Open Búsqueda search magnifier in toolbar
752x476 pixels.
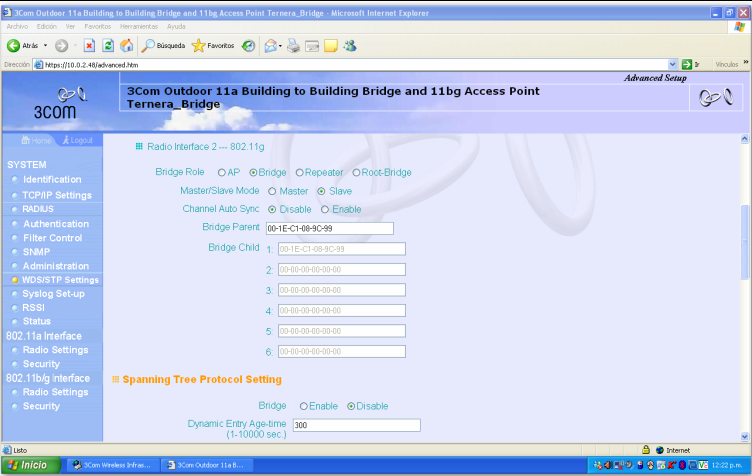(x=148, y=46)
